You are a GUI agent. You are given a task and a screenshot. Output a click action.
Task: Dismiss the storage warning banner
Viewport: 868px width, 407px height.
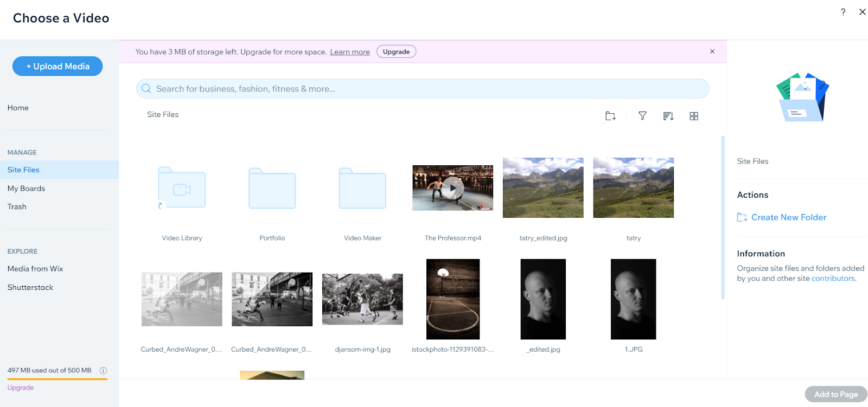[712, 51]
